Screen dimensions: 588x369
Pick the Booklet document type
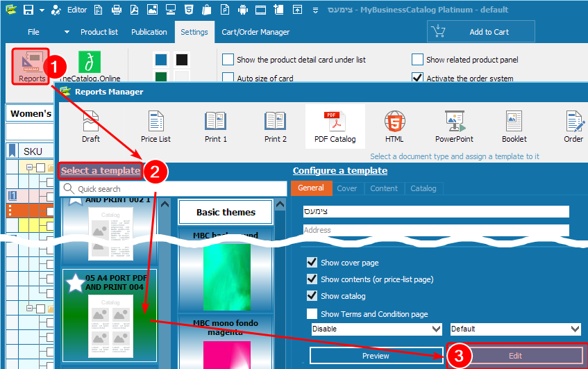514,126
